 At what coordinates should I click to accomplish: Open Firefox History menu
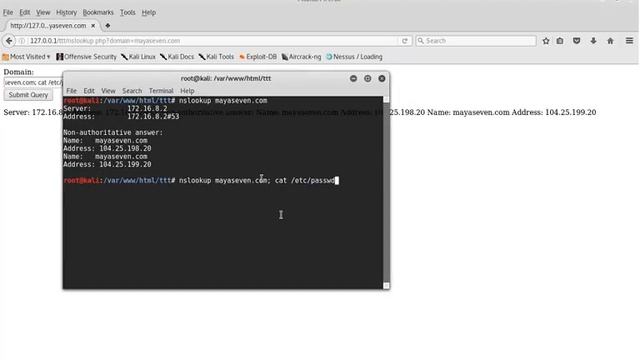pos(67,13)
